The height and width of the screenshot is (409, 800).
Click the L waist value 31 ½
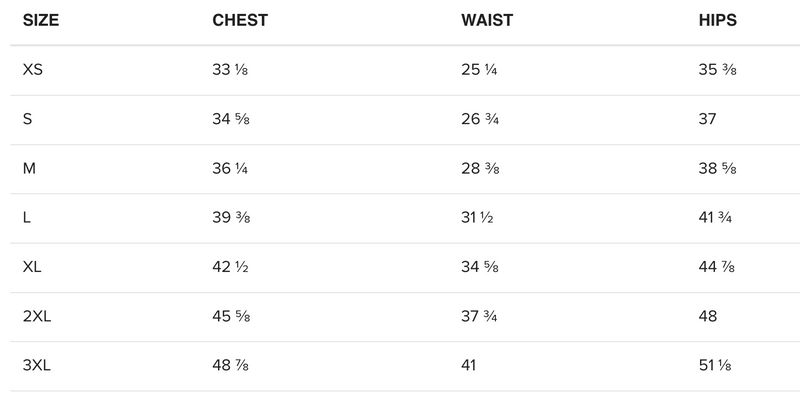tap(478, 218)
